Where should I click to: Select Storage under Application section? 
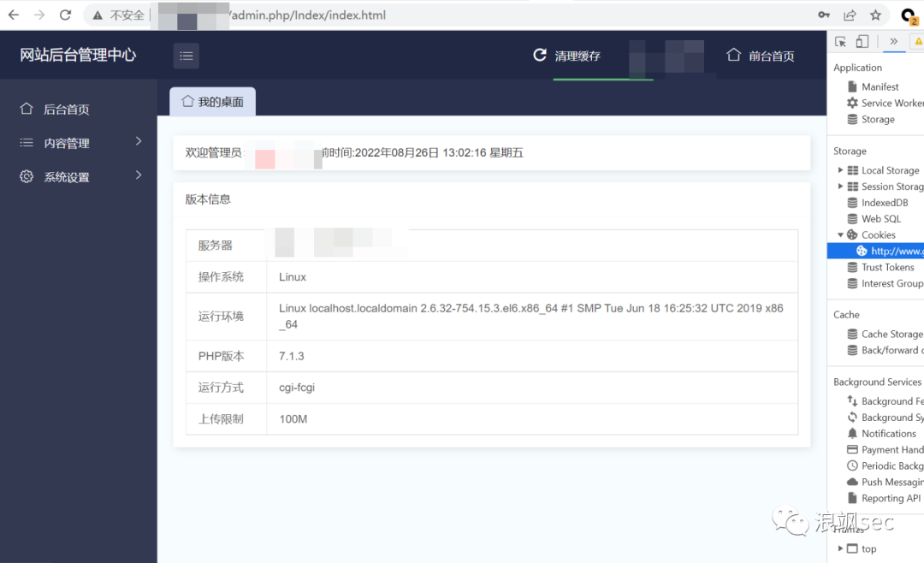[878, 119]
